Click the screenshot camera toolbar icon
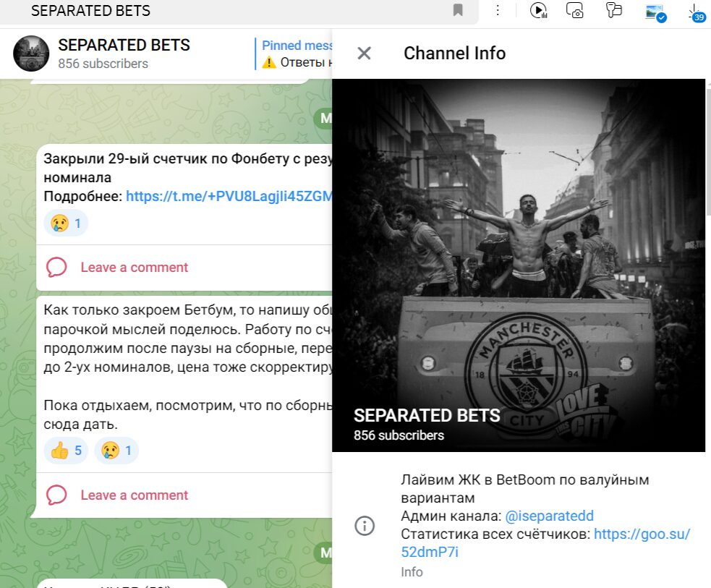This screenshot has height=588, width=711. (575, 10)
